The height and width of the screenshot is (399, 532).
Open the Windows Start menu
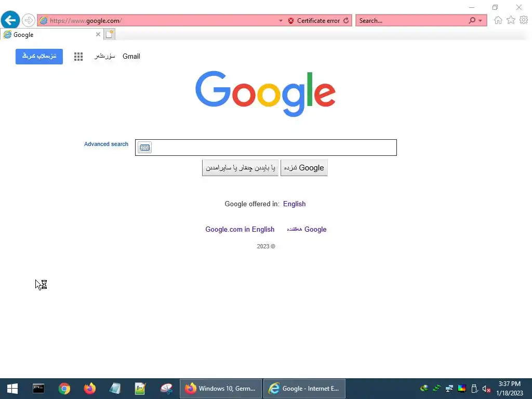12,389
